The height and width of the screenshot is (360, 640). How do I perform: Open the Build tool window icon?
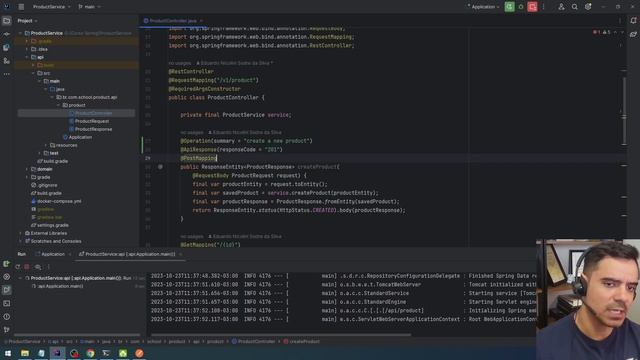tap(7, 264)
